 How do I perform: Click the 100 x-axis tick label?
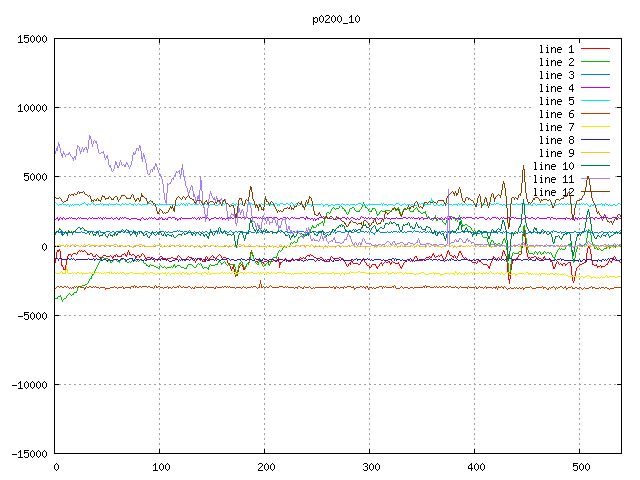click(159, 467)
